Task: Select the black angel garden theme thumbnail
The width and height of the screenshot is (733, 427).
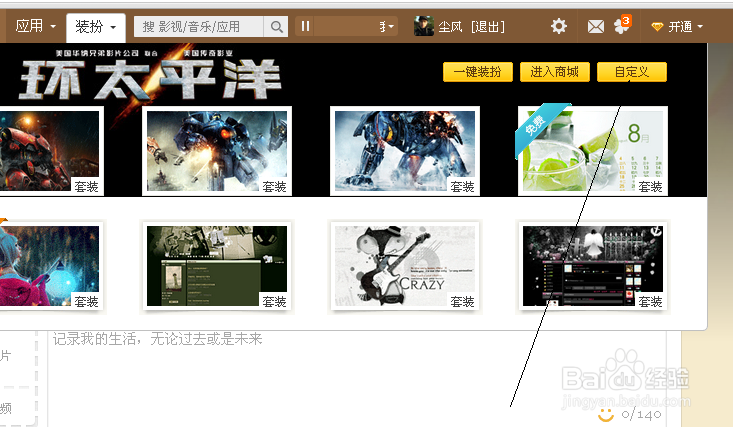Action: coord(593,266)
